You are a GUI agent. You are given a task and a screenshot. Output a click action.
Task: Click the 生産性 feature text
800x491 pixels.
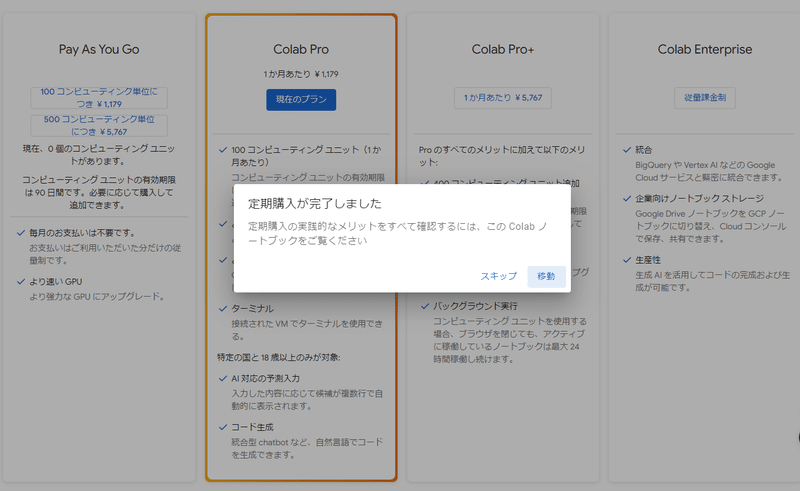[647, 260]
